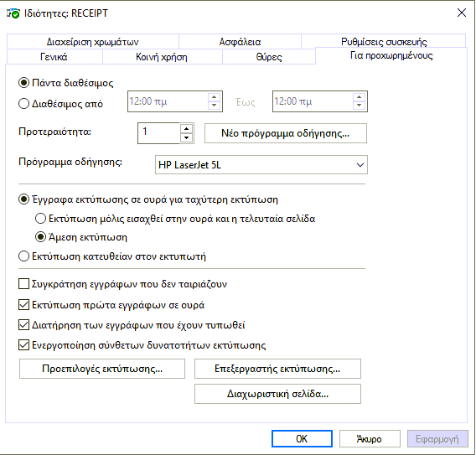Viewport: 476px width, 455px height.
Task: Open 'Ρυθμίσεις συσκευής' tab
Action: coord(384,41)
